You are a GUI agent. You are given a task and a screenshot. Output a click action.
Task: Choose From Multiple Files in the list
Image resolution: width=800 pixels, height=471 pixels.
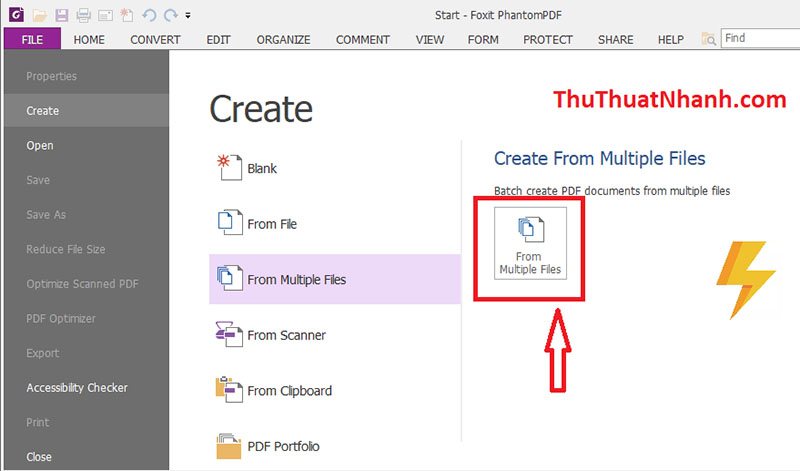point(335,279)
